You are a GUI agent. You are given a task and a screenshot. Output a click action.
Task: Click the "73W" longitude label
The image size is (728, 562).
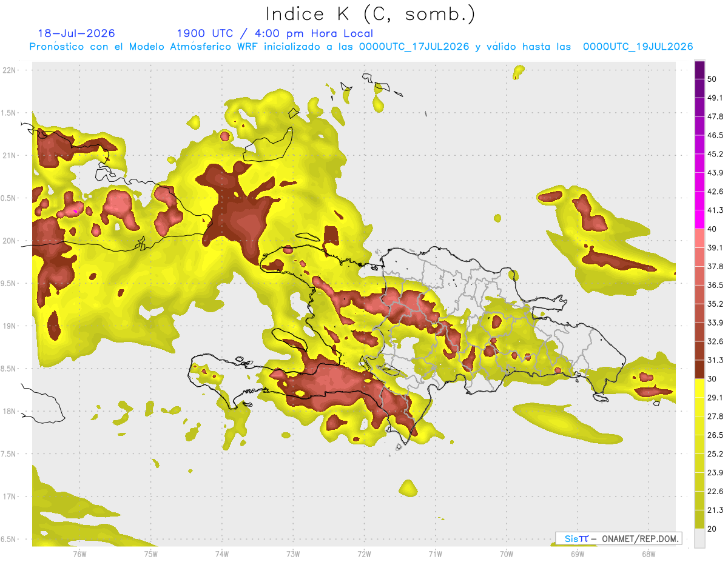pos(293,554)
